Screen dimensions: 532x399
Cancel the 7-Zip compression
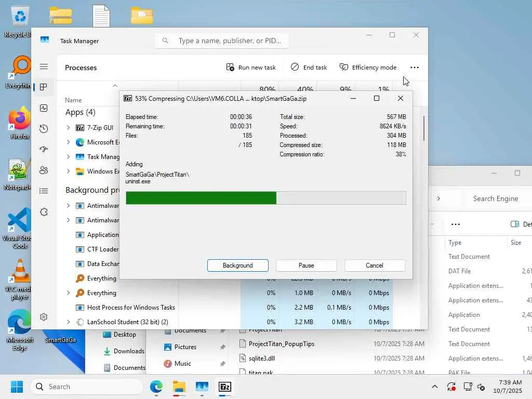pos(375,265)
